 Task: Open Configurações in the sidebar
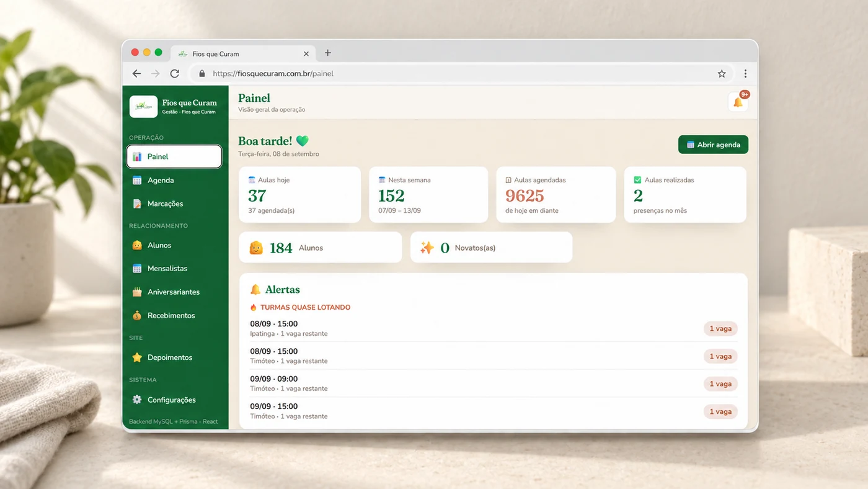coord(174,400)
